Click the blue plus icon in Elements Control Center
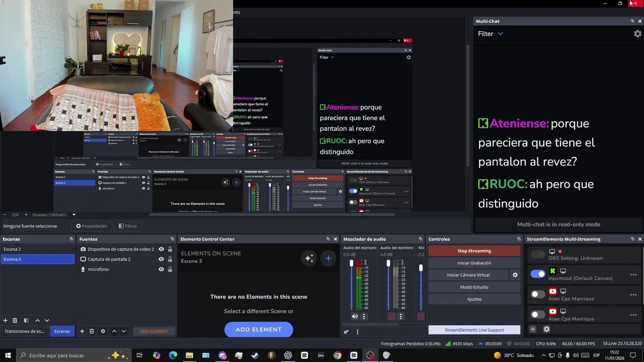The image size is (644, 362). click(x=329, y=258)
